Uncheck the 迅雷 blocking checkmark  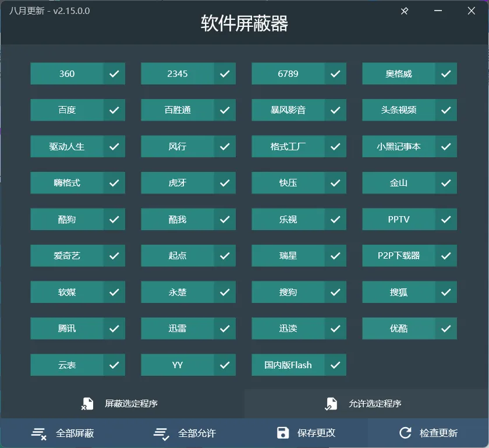click(225, 328)
